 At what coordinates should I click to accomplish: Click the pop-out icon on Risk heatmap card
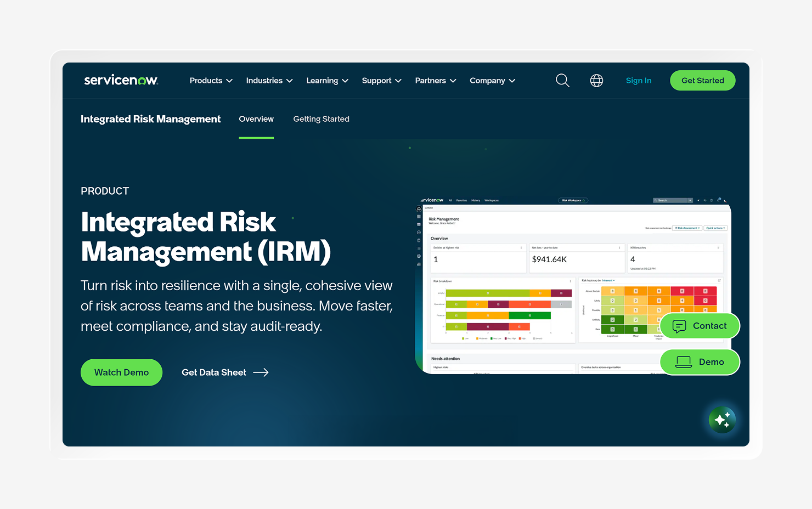tap(719, 280)
